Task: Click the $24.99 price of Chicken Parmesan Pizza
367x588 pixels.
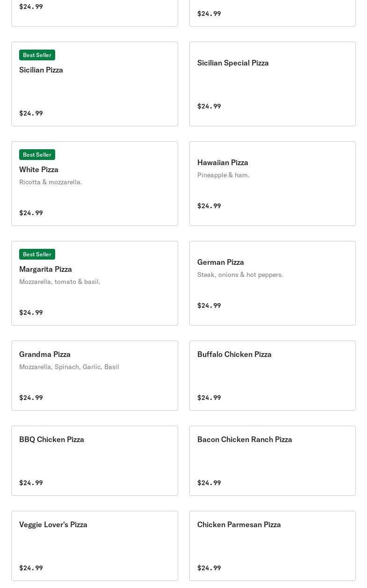Action: point(209,568)
